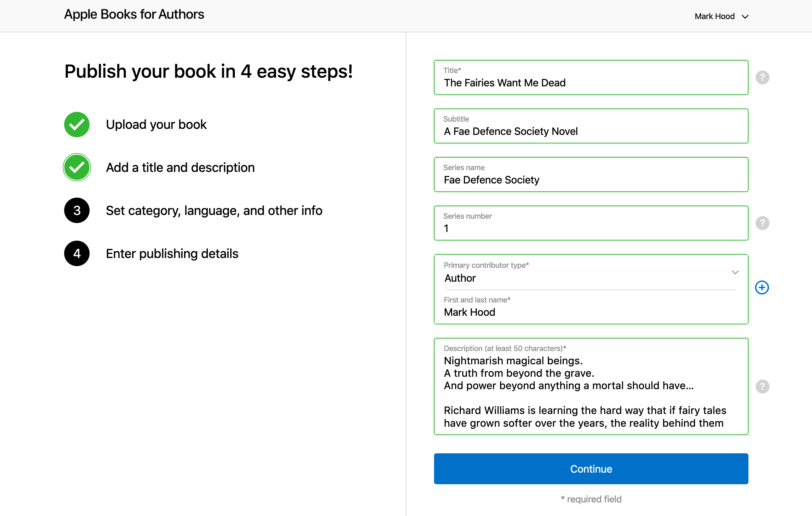This screenshot has height=516, width=812.
Task: Click the help icon beside Series number
Action: click(x=762, y=223)
